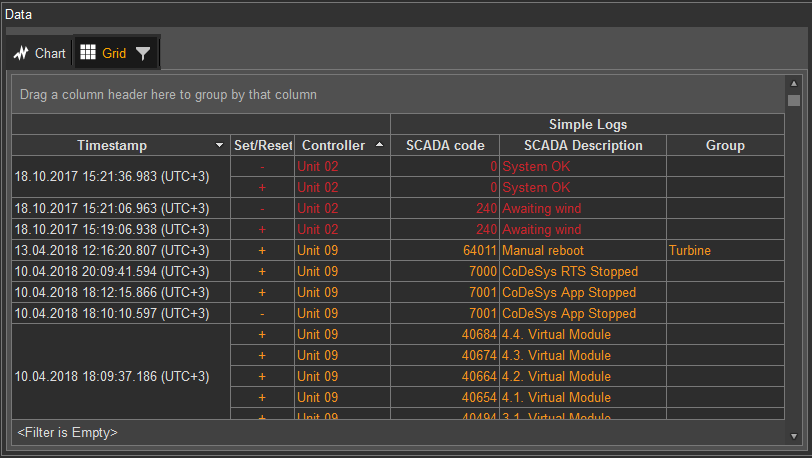
Task: Select the Turbine group cell
Action: (724, 250)
